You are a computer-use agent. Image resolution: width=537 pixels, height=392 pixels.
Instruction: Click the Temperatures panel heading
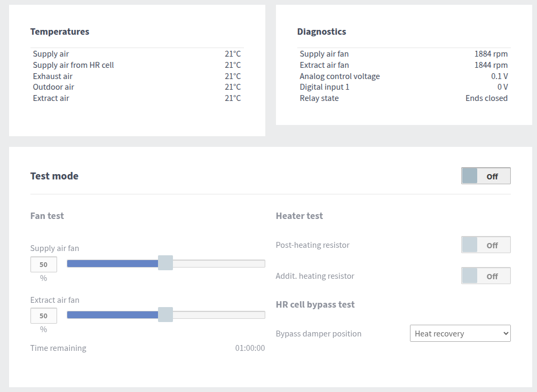(60, 32)
